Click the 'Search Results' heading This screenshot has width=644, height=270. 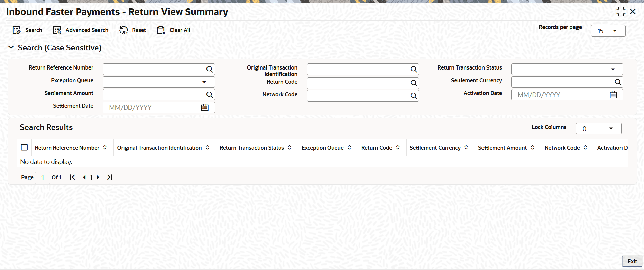[x=46, y=127]
